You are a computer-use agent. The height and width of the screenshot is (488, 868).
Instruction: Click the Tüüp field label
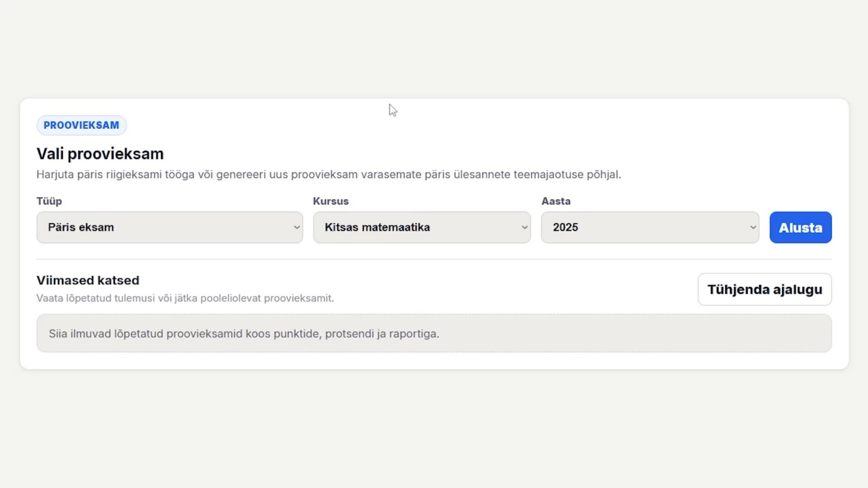click(49, 201)
